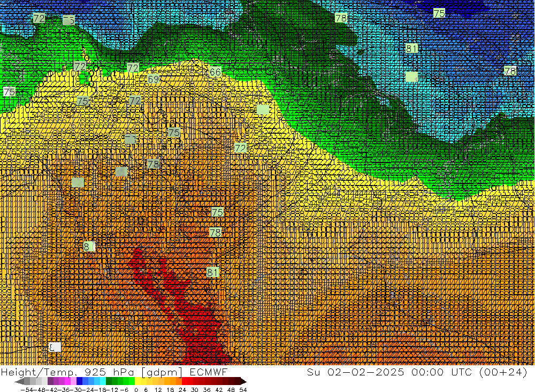The width and height of the screenshot is (535, 392).
Task: Click the "Su" weekday abbreviation
Action: (x=313, y=372)
